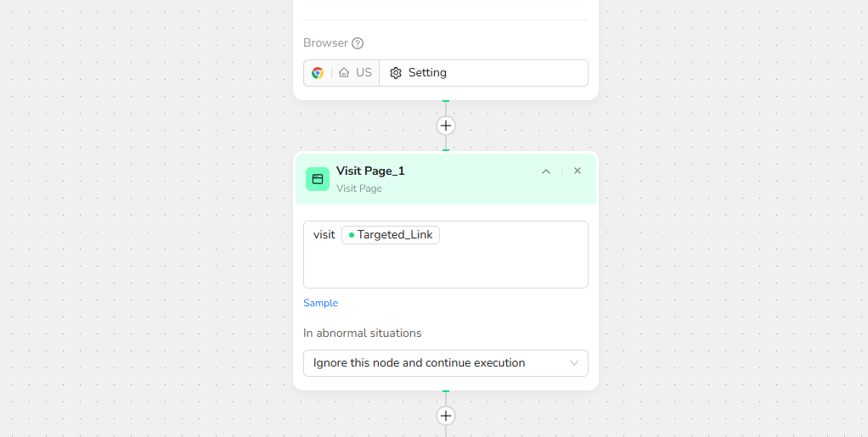The image size is (868, 437).
Task: Click the Chrome browser icon
Action: point(318,73)
